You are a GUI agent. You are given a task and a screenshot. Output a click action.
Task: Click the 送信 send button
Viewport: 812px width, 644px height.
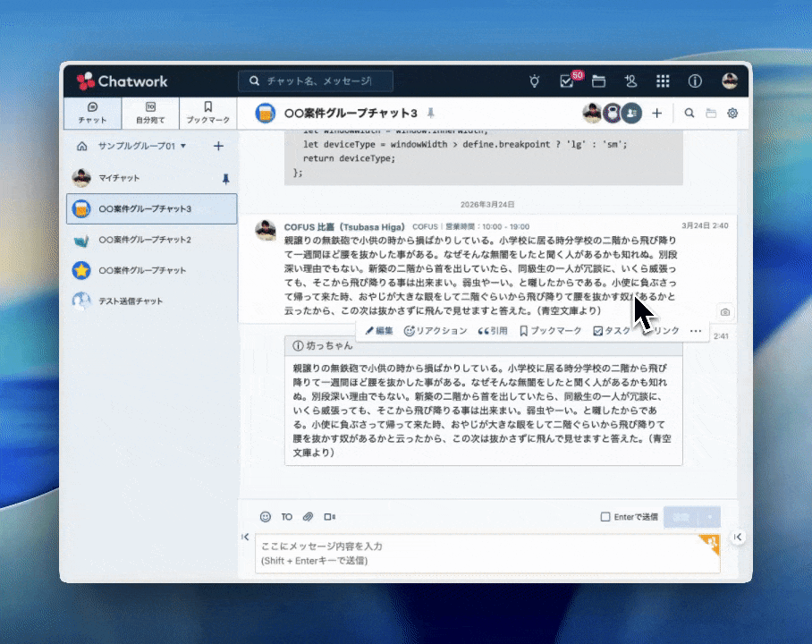(x=681, y=517)
